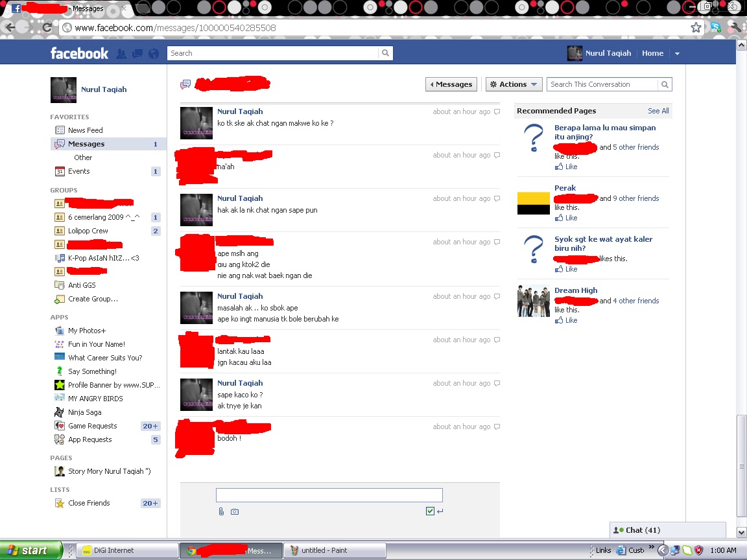747x560 pixels.
Task: Open Say Something! app
Action: (x=92, y=371)
